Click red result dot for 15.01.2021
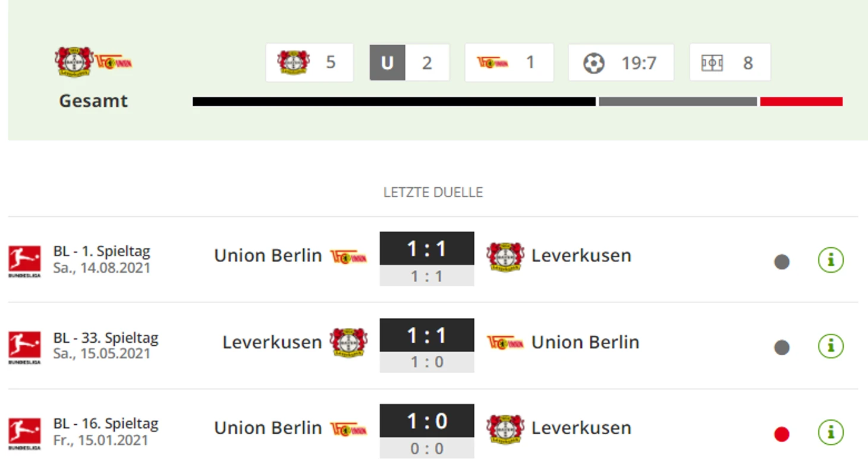The width and height of the screenshot is (868, 464). pyautogui.click(x=782, y=434)
